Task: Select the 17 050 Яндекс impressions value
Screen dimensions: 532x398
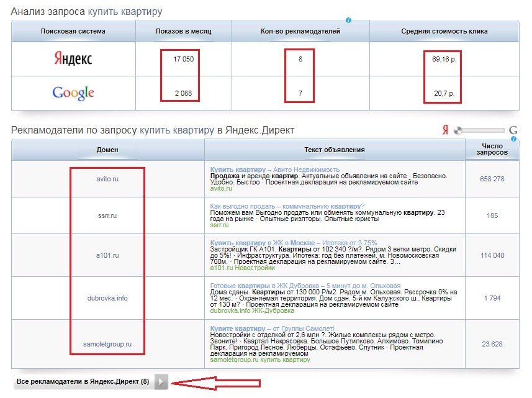Action: pos(184,59)
